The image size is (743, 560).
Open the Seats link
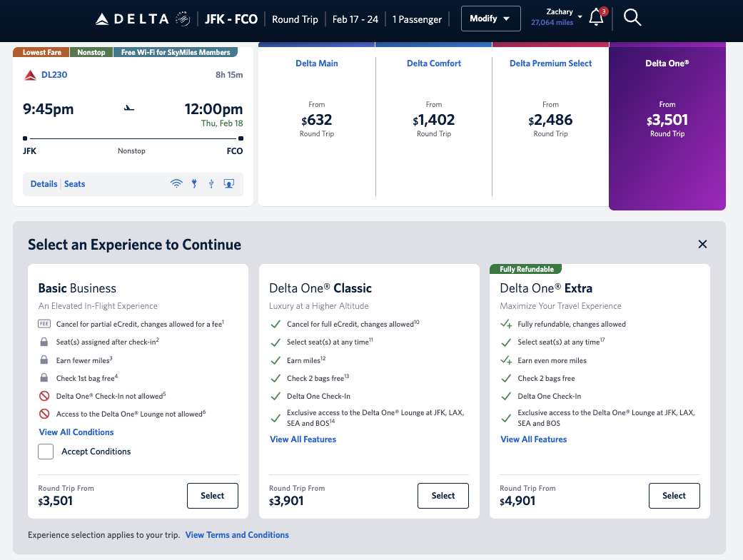point(74,184)
